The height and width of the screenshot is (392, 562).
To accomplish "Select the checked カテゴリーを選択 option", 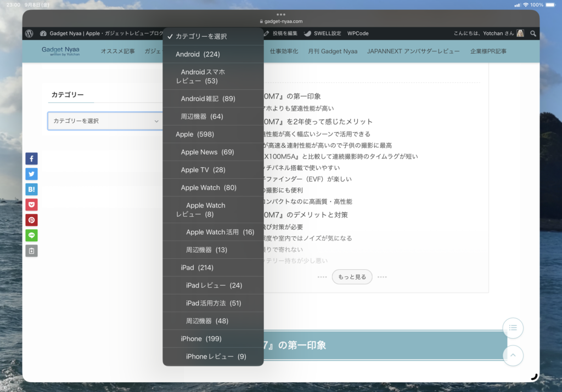I will click(x=213, y=36).
